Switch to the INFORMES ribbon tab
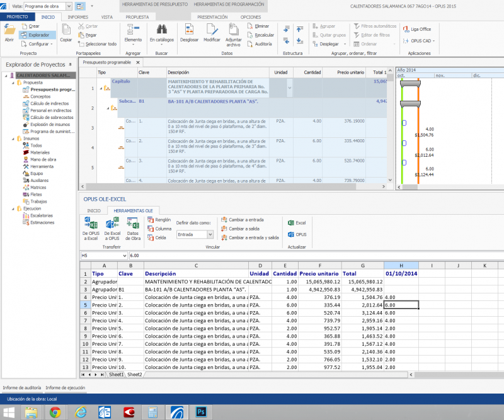Screen dimensions: 504x420 pyautogui.click(x=77, y=17)
